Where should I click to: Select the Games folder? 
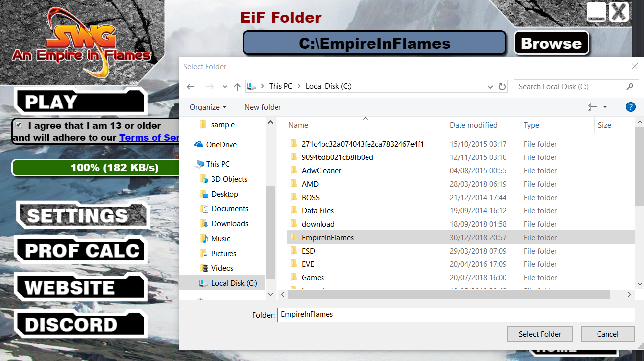click(x=460, y=278)
